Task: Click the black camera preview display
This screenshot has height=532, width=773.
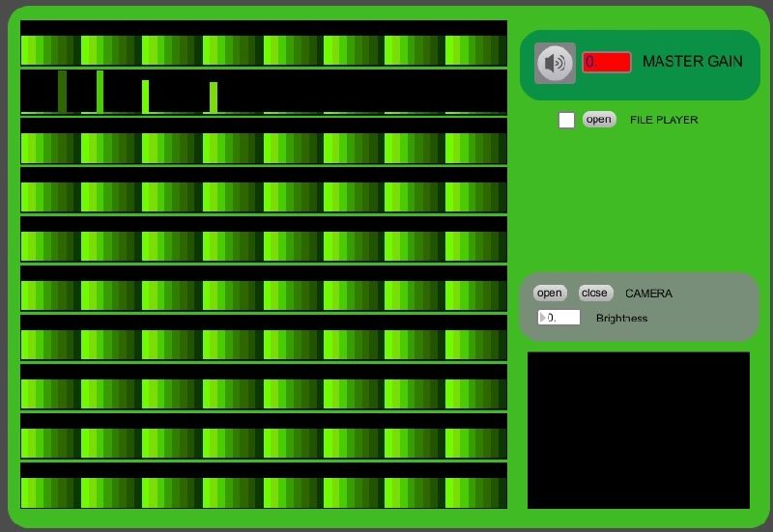Action: [x=638, y=430]
